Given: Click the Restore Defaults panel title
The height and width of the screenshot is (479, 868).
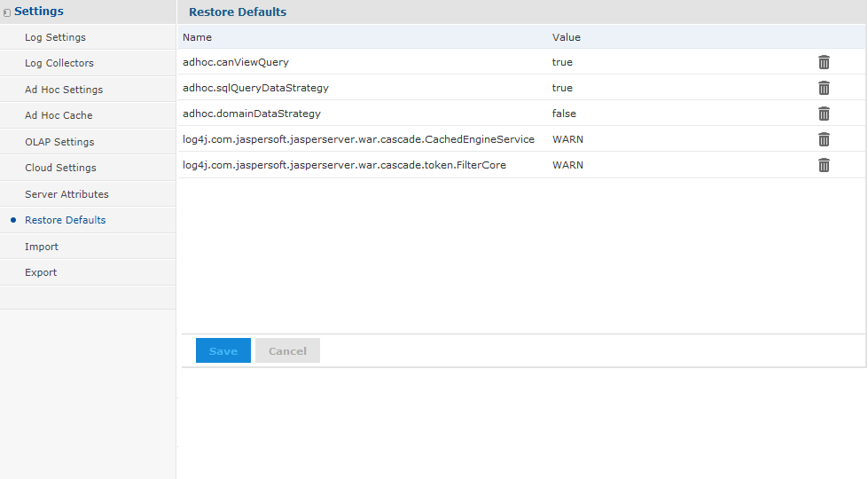Looking at the screenshot, I should point(238,12).
